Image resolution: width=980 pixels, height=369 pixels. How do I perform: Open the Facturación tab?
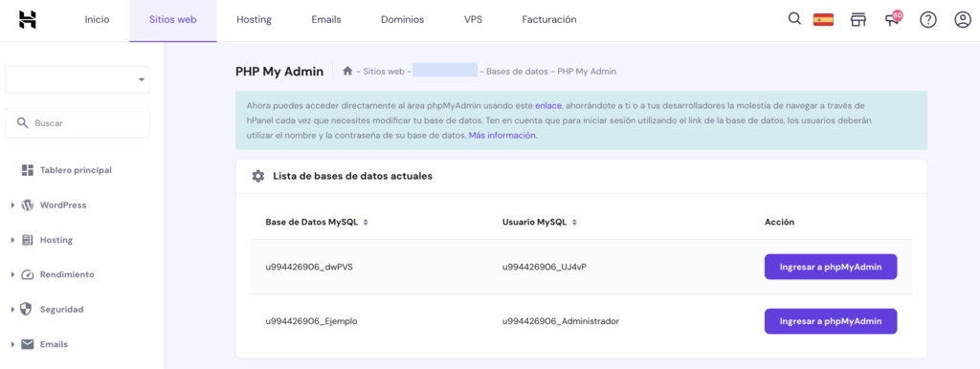(549, 20)
